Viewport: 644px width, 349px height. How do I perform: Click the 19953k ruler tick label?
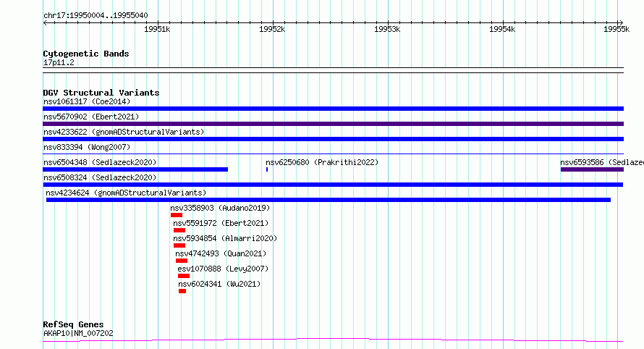point(387,29)
